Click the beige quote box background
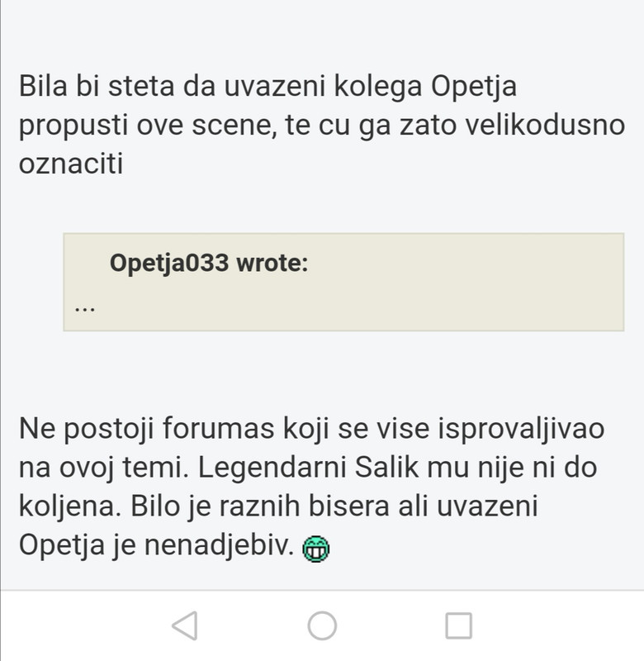 343,282
